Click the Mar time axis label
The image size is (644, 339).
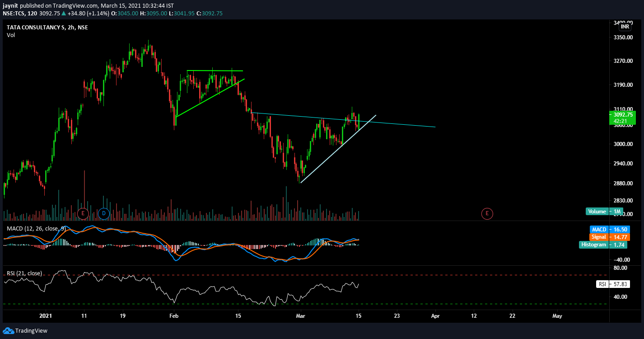coord(300,316)
